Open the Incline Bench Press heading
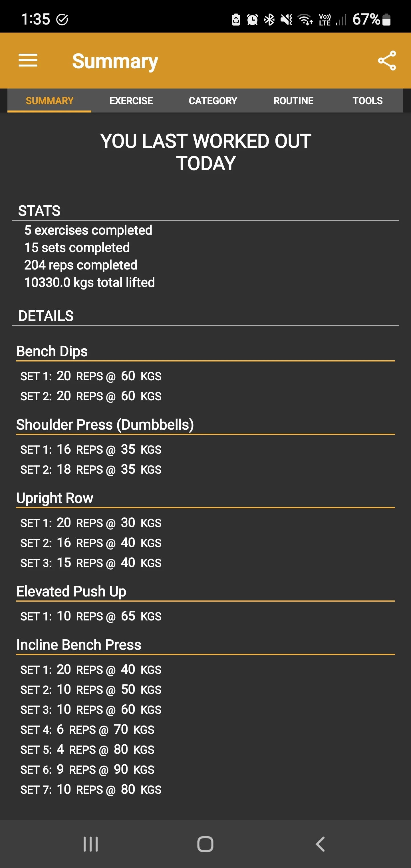The image size is (411, 868). [x=79, y=645]
